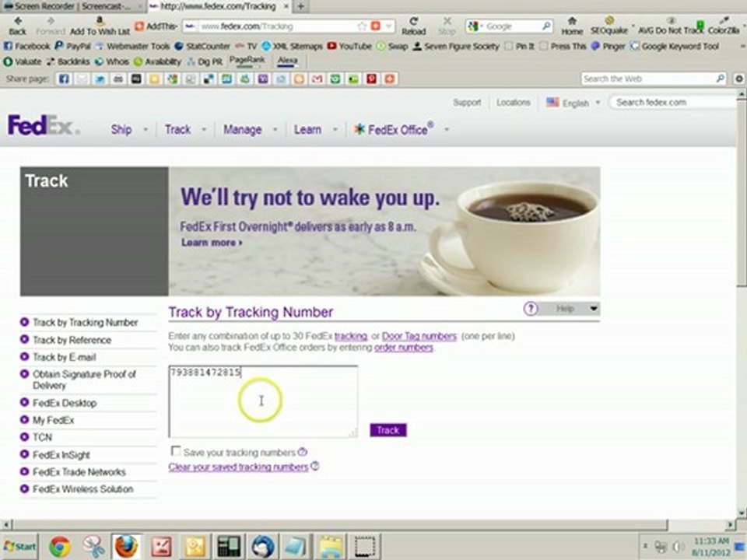Launch Chrome from the taskbar
Screen dimensions: 747x560
(x=60, y=546)
